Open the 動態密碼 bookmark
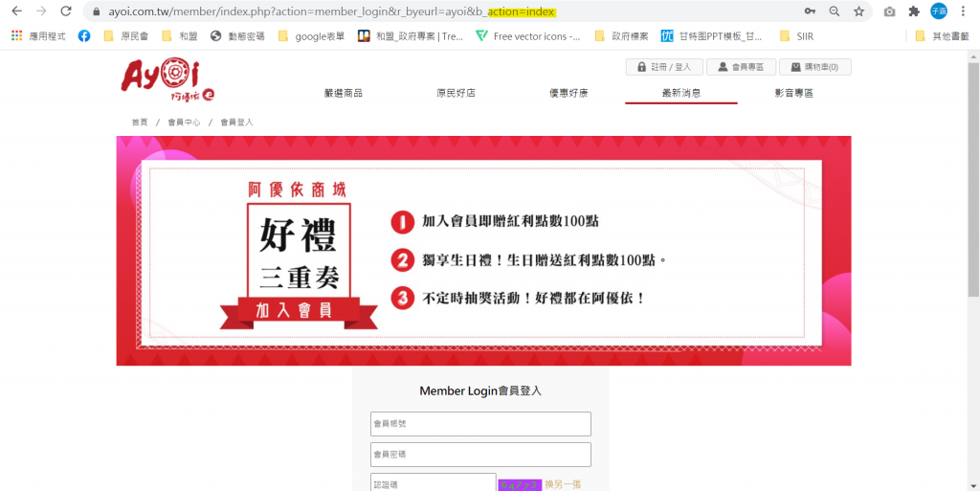The width and height of the screenshot is (980, 491). (x=237, y=36)
